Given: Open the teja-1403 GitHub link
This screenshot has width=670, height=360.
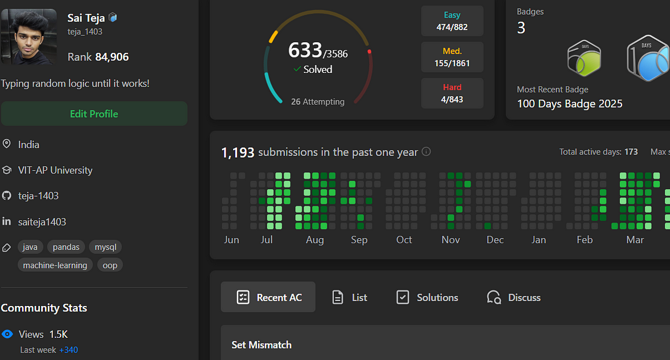Looking at the screenshot, I should (38, 196).
